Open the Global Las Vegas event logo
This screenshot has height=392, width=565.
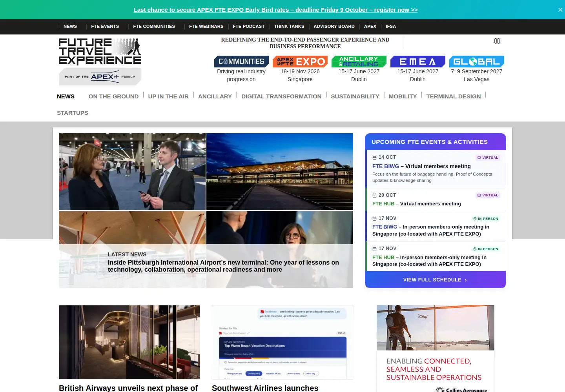(477, 62)
